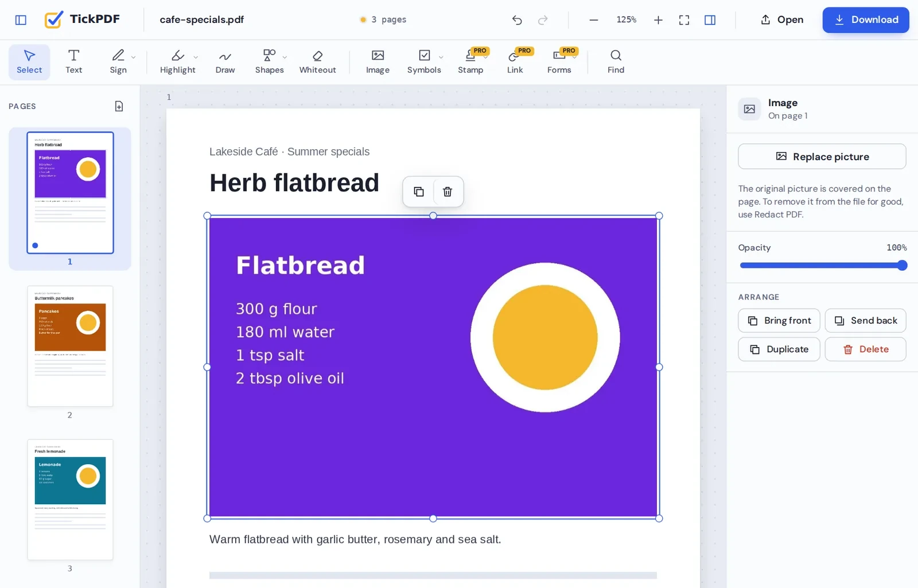Pick the Draw tool

(225, 62)
